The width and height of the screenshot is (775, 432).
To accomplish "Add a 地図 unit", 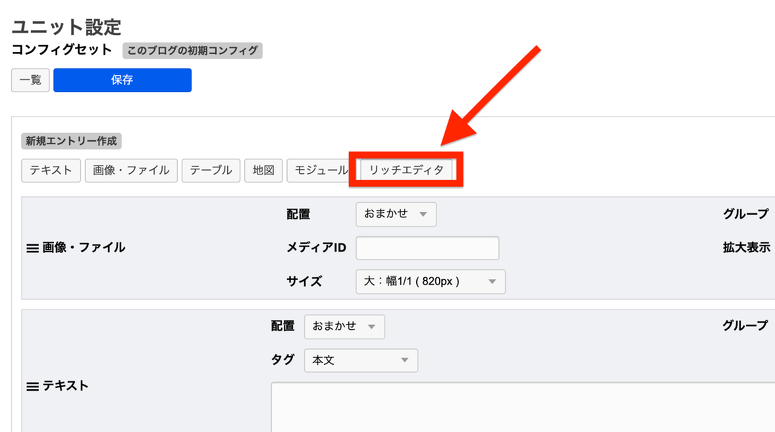I will pyautogui.click(x=263, y=171).
